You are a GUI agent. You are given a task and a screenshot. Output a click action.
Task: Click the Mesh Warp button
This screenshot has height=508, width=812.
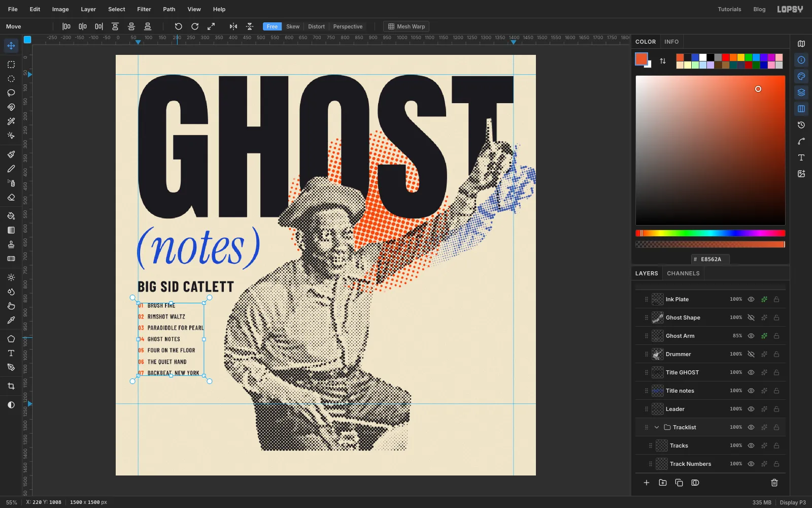coord(407,26)
